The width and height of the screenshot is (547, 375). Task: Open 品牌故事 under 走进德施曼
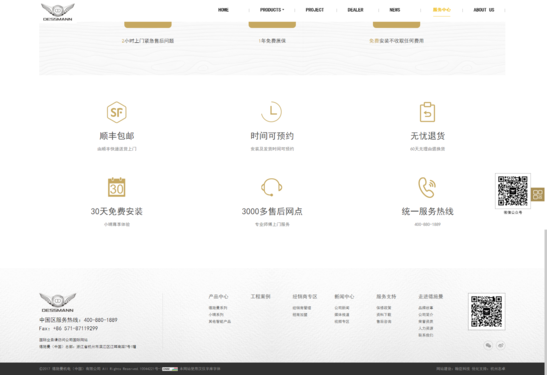coord(426,308)
